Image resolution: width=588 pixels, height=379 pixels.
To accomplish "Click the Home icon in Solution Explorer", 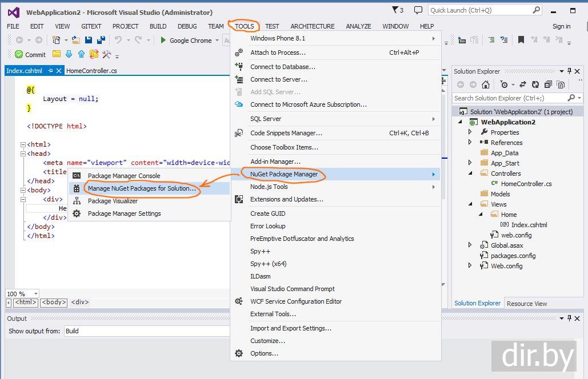I will [x=485, y=84].
